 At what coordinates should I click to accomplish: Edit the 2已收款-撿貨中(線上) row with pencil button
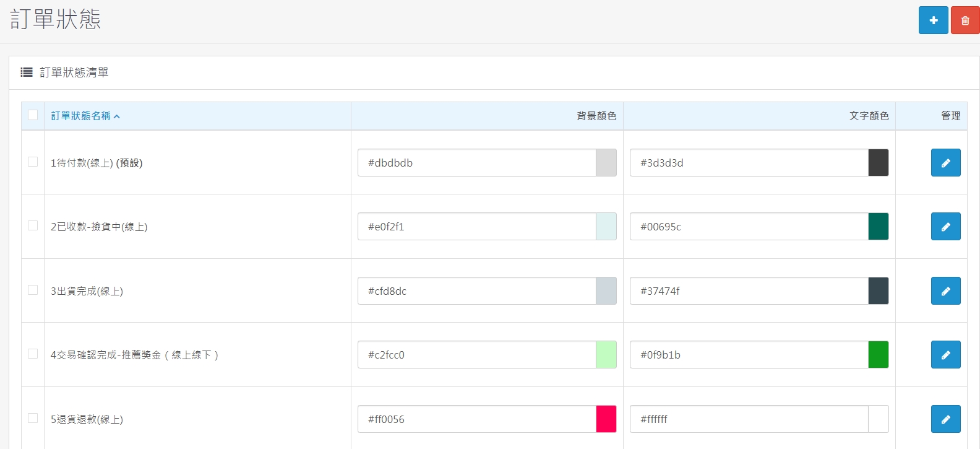click(945, 227)
